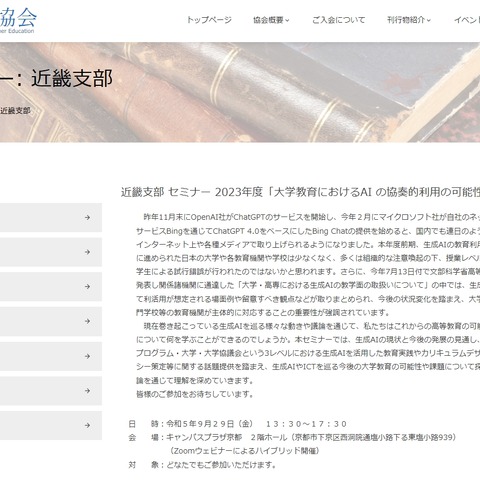Click the venue text キャンパスプラザ京都 ２階ホール
The height and width of the screenshot is (480, 480).
[226, 437]
